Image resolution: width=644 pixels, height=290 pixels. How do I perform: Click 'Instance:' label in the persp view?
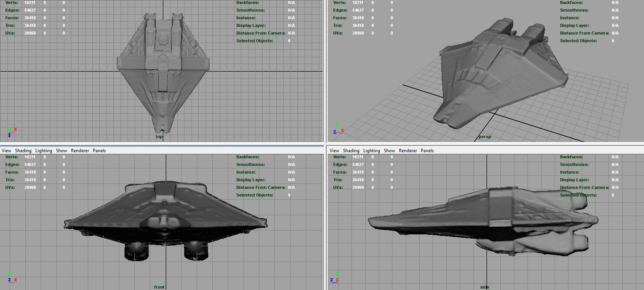[570, 18]
